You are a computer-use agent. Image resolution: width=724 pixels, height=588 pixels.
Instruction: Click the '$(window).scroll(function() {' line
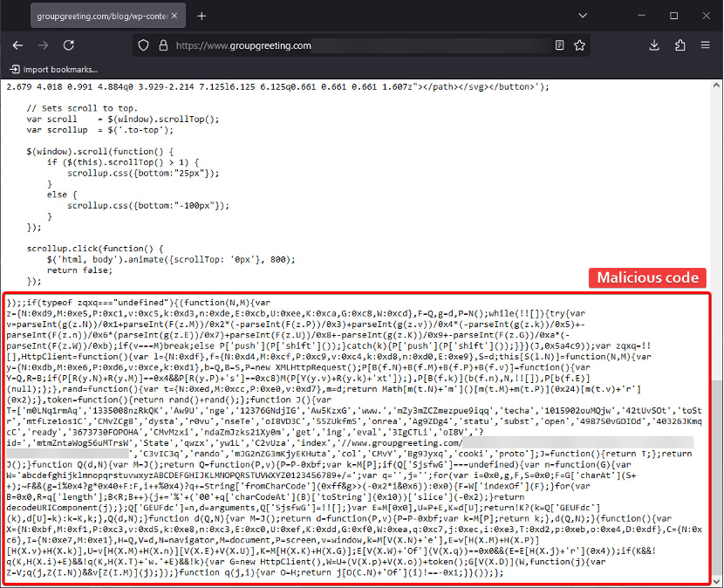pos(99,152)
